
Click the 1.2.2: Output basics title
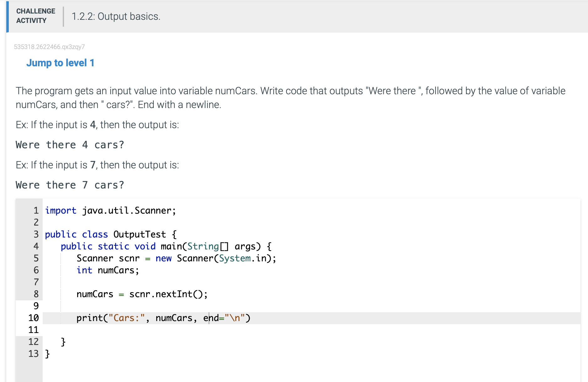tap(115, 16)
